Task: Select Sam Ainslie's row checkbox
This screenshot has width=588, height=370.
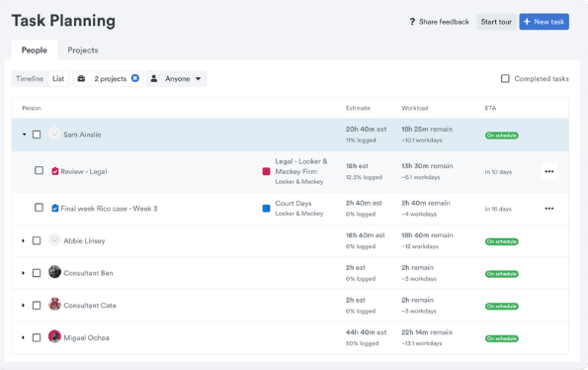Action: [x=37, y=135]
